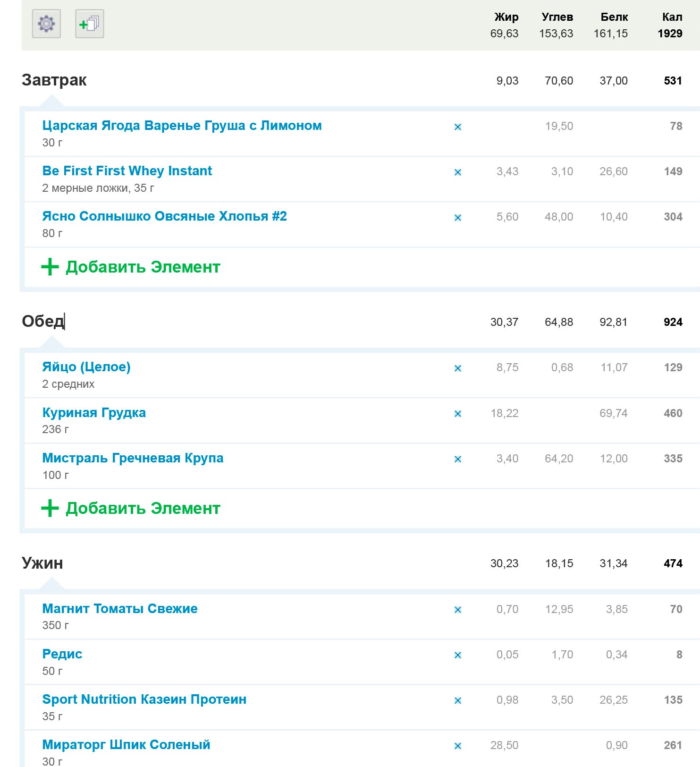Add an element to Завтрак

tap(131, 267)
